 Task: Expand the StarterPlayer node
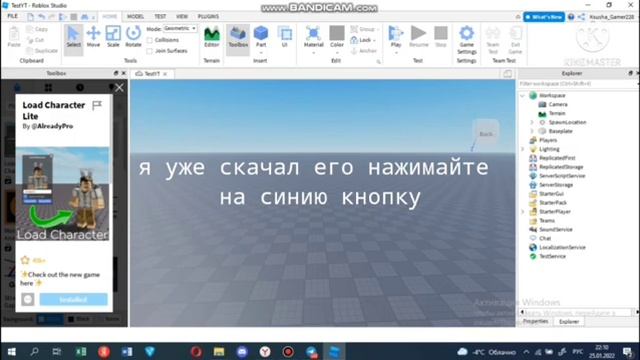coord(523,212)
